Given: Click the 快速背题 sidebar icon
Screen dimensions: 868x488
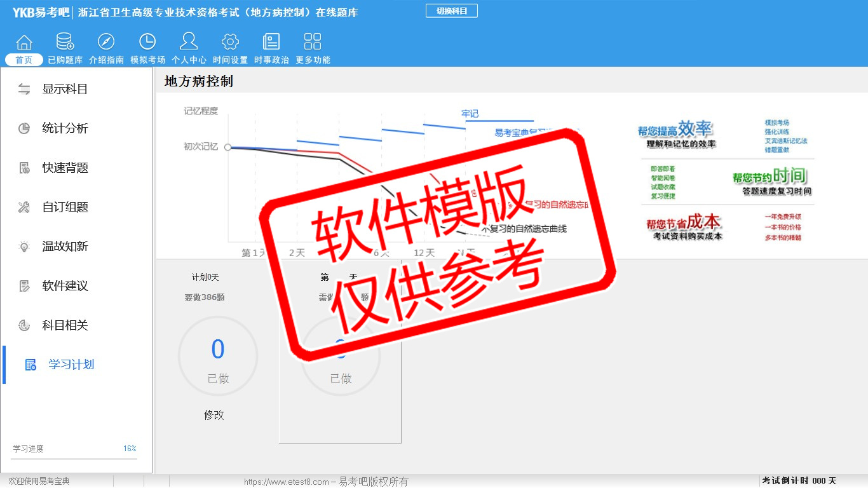Looking at the screenshot, I should click(24, 168).
